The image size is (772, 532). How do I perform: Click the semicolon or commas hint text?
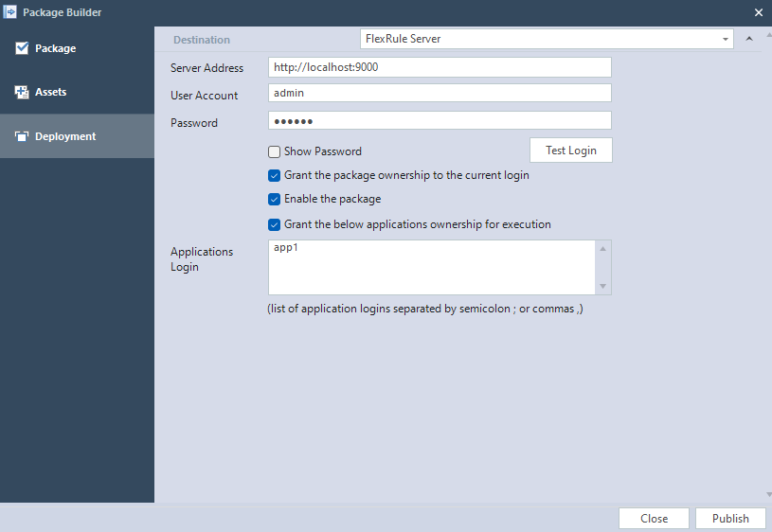(x=425, y=309)
